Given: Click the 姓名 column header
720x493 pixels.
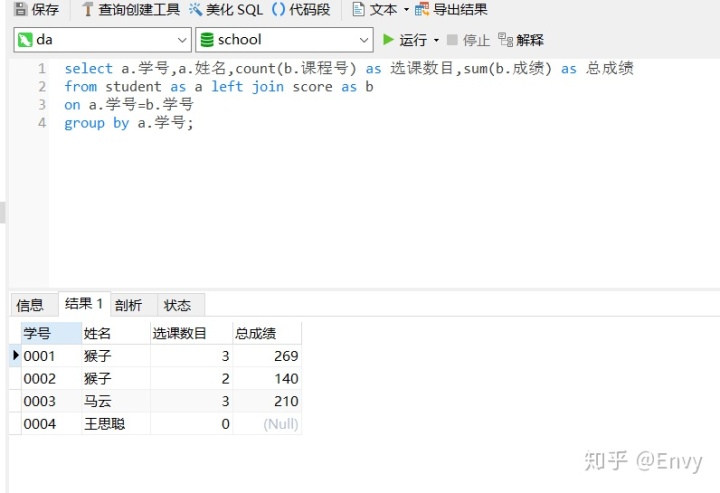Looking at the screenshot, I should pyautogui.click(x=116, y=333).
